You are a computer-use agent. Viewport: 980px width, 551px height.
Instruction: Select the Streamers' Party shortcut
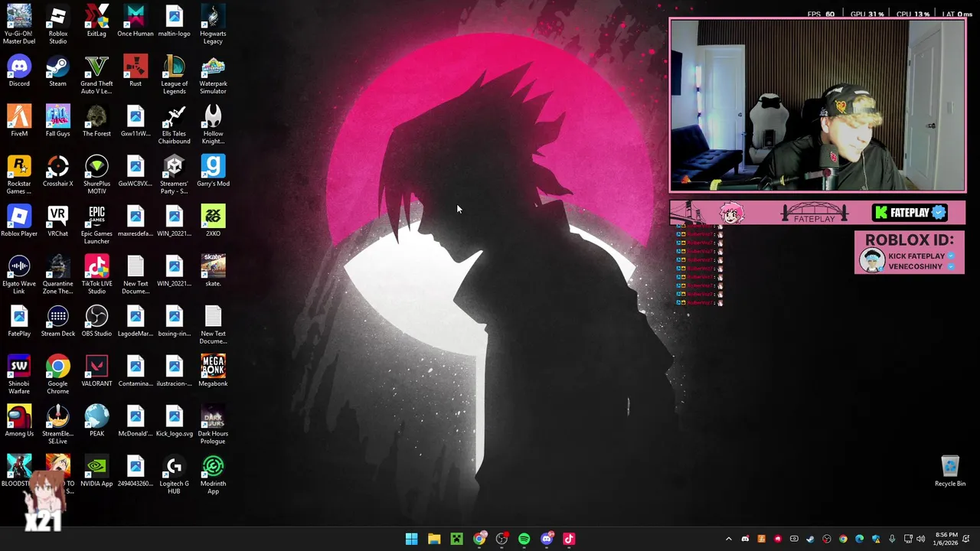[x=174, y=174]
